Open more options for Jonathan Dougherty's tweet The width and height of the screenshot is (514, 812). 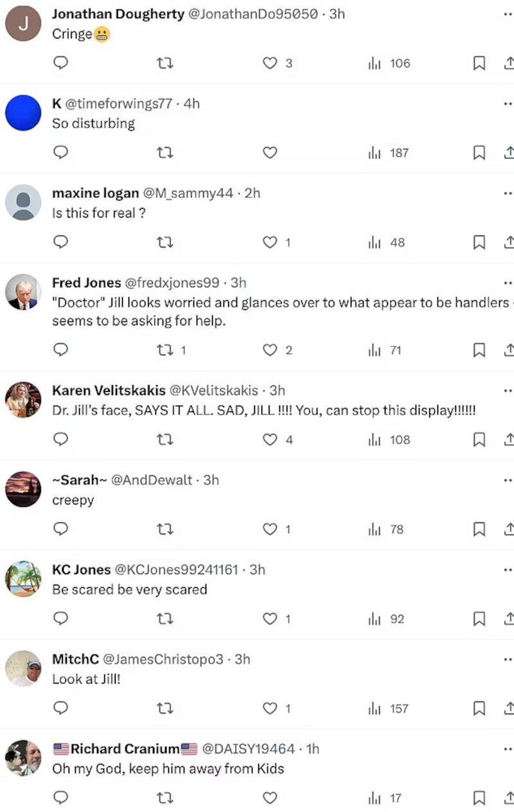508,14
